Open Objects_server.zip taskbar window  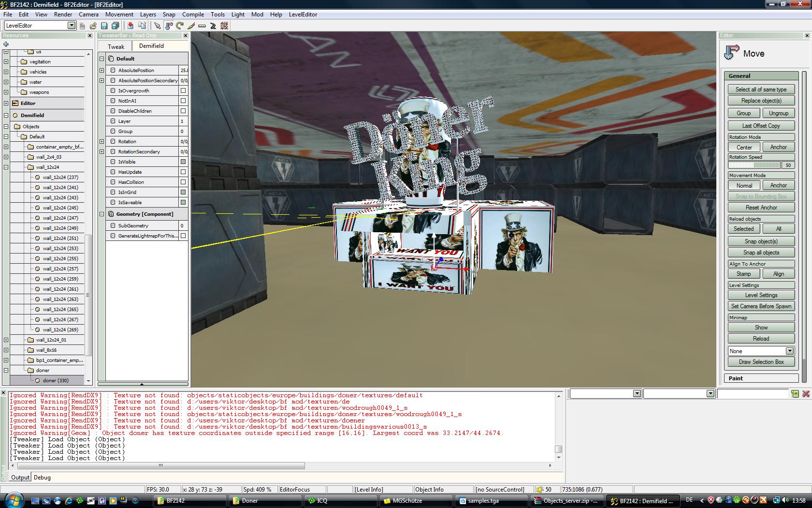pyautogui.click(x=567, y=501)
